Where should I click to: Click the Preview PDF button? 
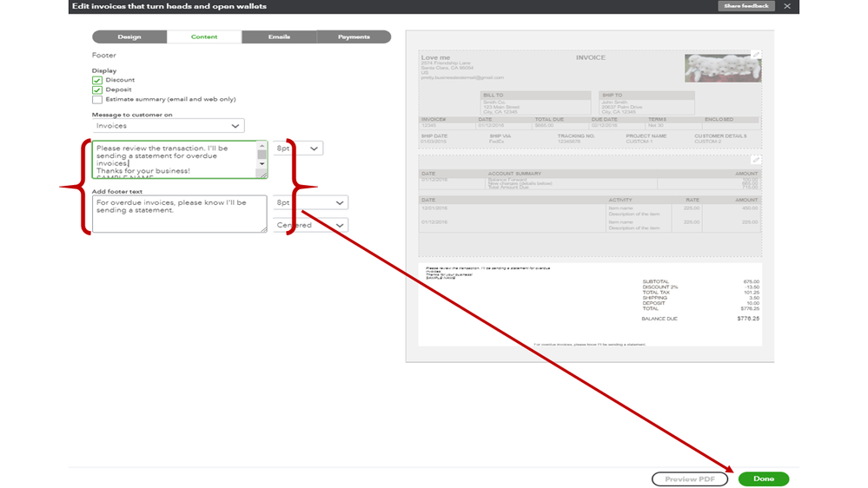pos(690,478)
